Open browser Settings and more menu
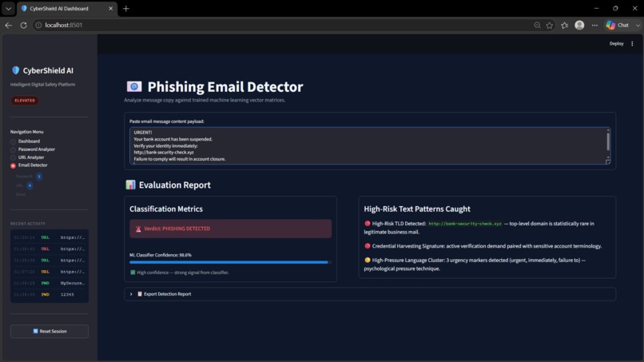644x362 pixels. 594,25
